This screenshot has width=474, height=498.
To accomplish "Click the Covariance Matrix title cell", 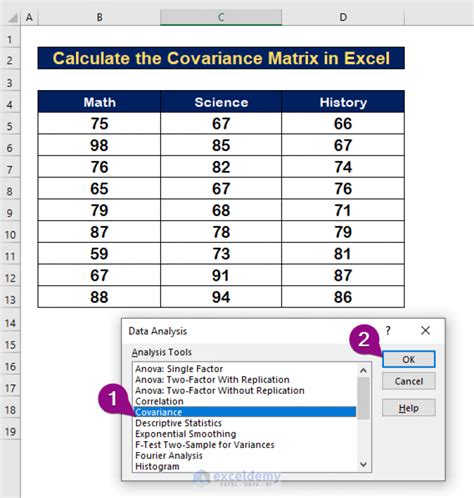I will coord(221,58).
